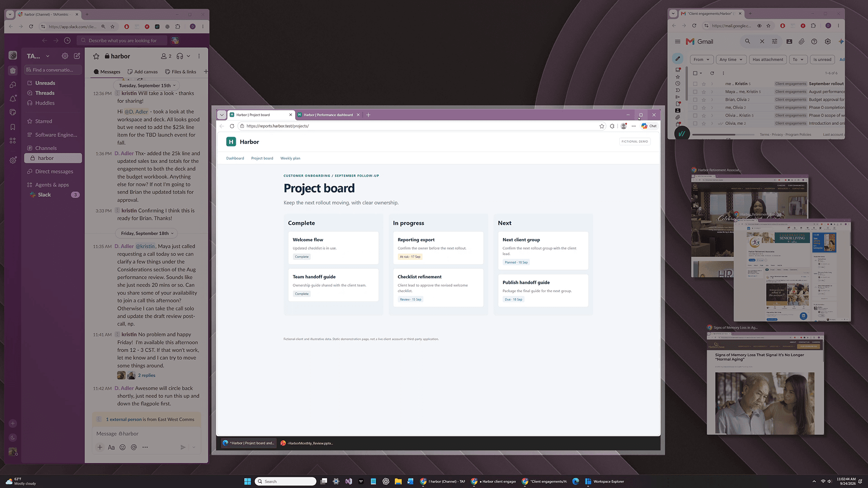Start a huddle with headphones icon in harbor
Screen dimensions: 868x488
point(180,56)
